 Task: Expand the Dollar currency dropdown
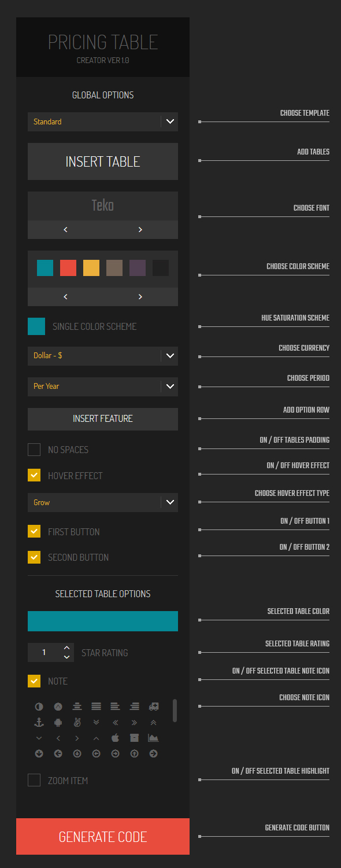[x=103, y=356]
